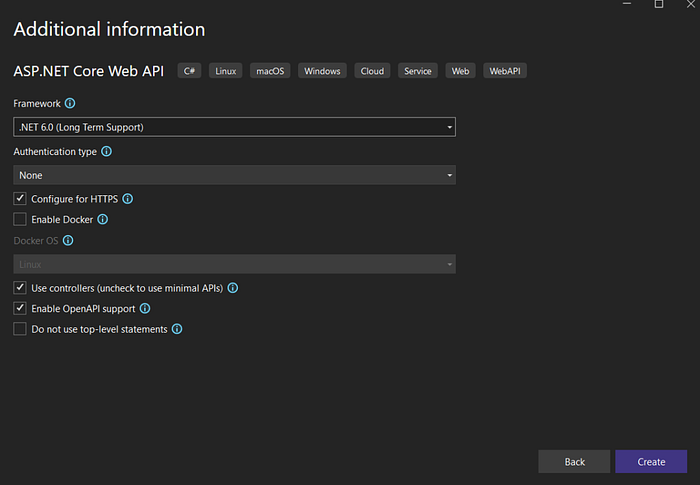700x485 pixels.
Task: Click the Web tag chip
Action: tap(460, 71)
